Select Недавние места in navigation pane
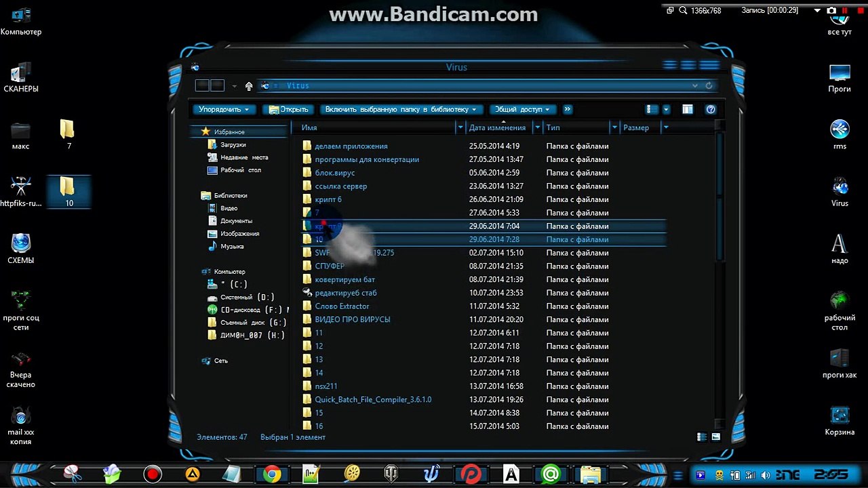The width and height of the screenshot is (868, 488). coord(244,157)
